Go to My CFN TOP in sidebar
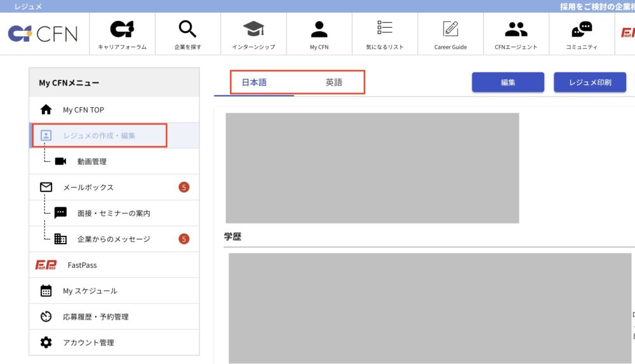This screenshot has width=635, height=364. 83,110
